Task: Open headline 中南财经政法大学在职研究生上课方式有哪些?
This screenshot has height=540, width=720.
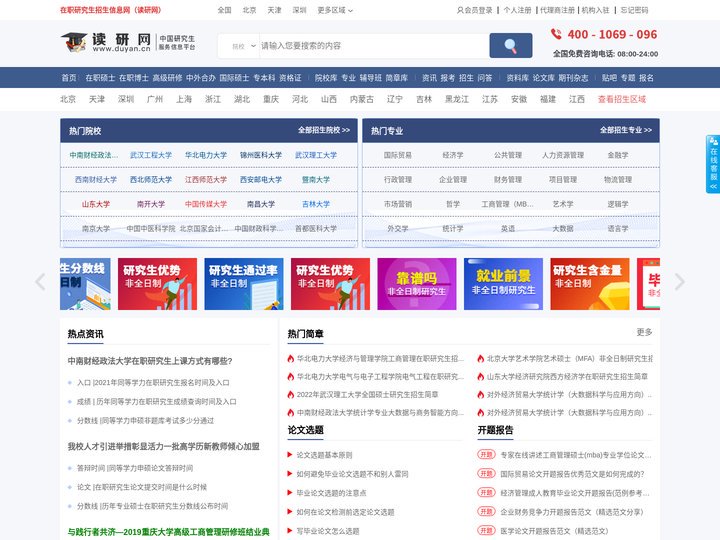Action: click(150, 361)
